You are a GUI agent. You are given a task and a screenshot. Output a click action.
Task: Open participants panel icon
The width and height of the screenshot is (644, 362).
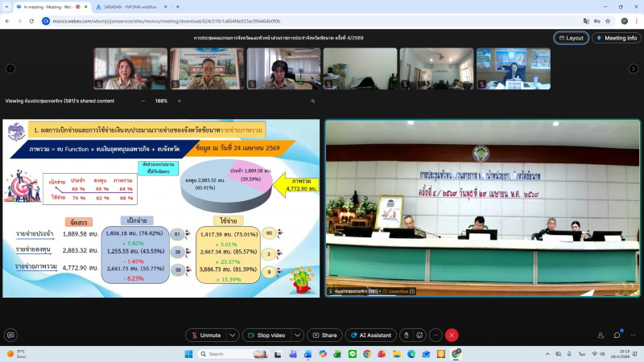pyautogui.click(x=601, y=335)
